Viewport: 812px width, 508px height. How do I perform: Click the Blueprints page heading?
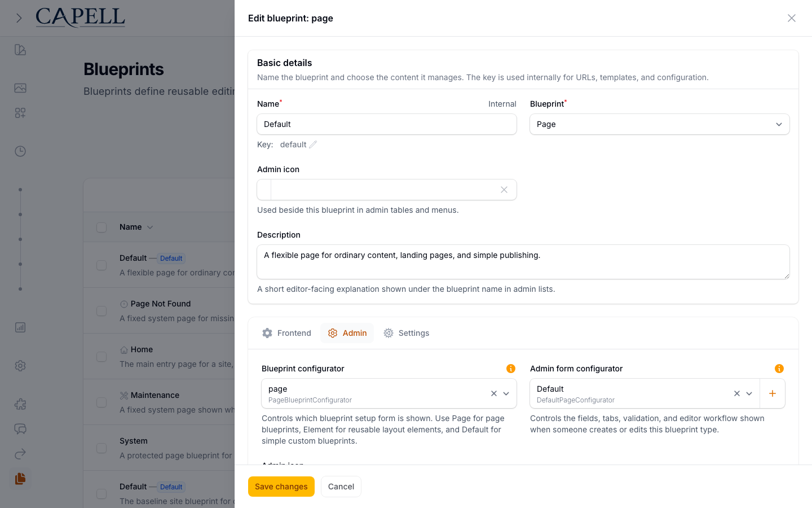pyautogui.click(x=123, y=69)
